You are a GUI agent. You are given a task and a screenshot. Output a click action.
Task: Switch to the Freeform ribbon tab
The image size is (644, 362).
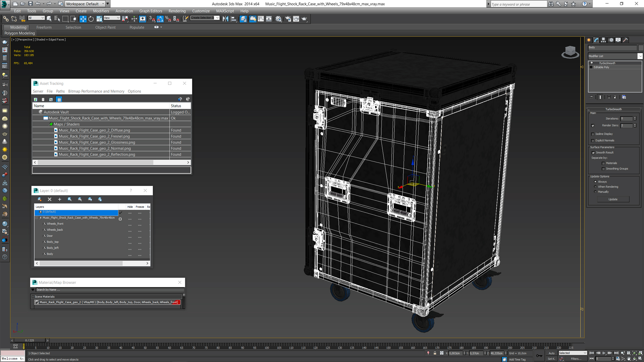(x=44, y=27)
